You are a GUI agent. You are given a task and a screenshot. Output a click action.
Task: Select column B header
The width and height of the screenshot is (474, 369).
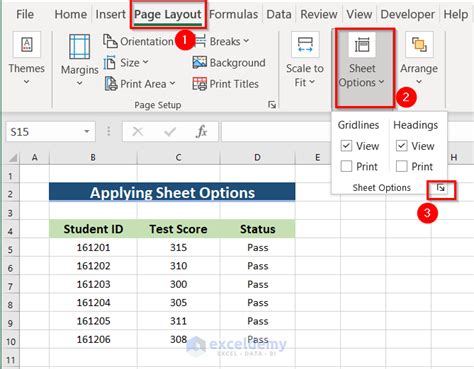93,157
